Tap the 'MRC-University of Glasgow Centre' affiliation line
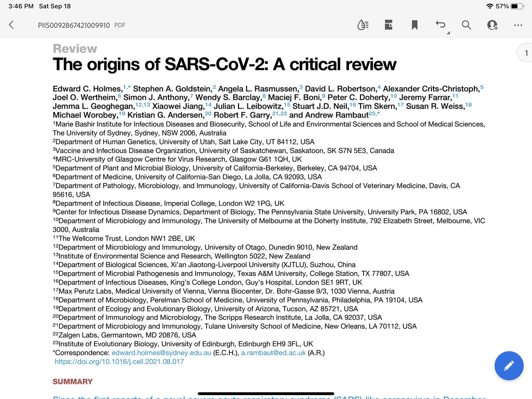532x399 pixels. pos(177,160)
